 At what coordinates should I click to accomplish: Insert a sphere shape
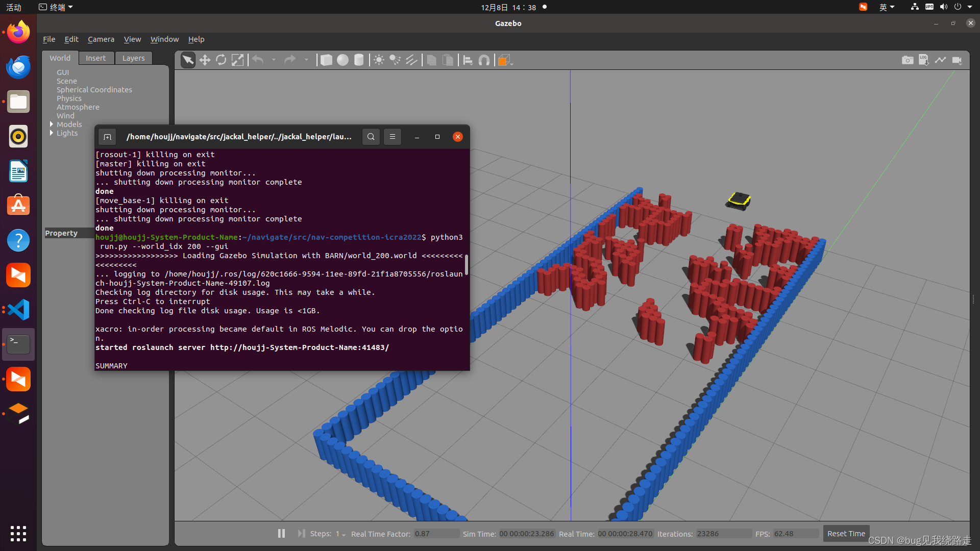(x=342, y=60)
